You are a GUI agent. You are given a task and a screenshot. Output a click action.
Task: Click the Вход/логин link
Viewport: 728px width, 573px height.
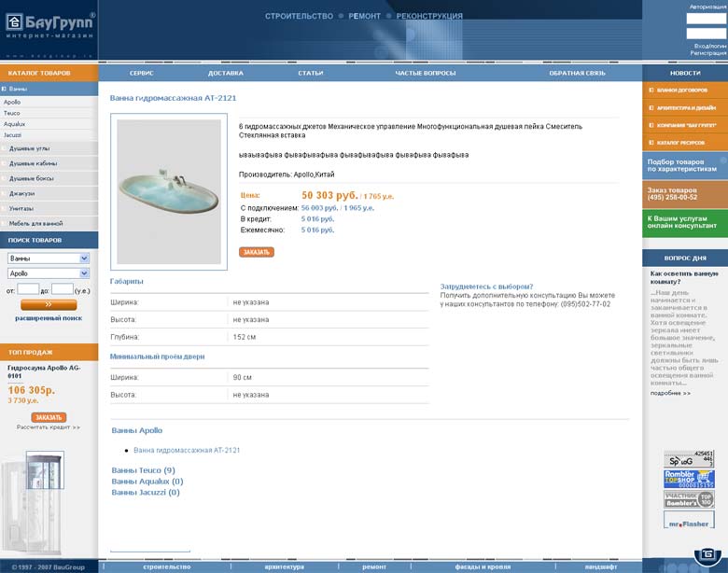click(x=710, y=46)
